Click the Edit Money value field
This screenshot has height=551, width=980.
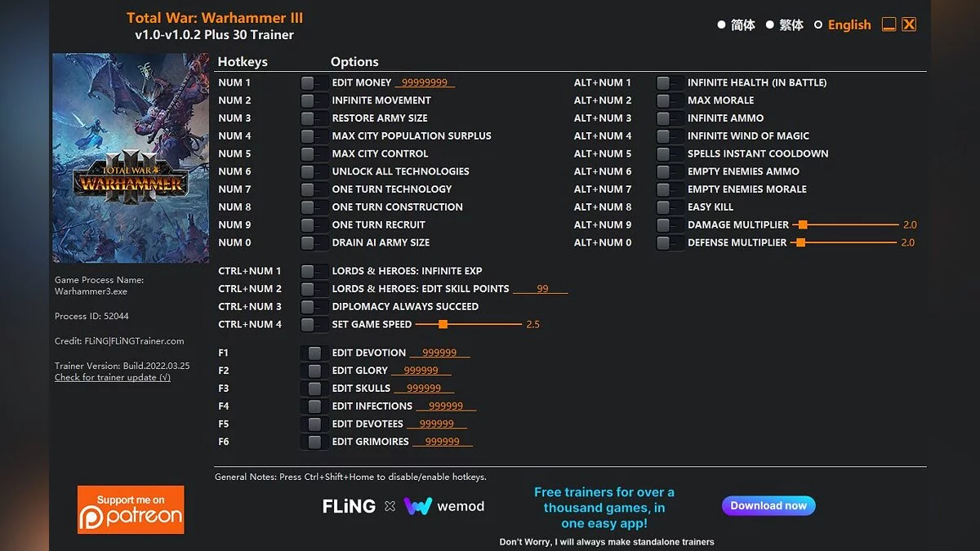(424, 82)
